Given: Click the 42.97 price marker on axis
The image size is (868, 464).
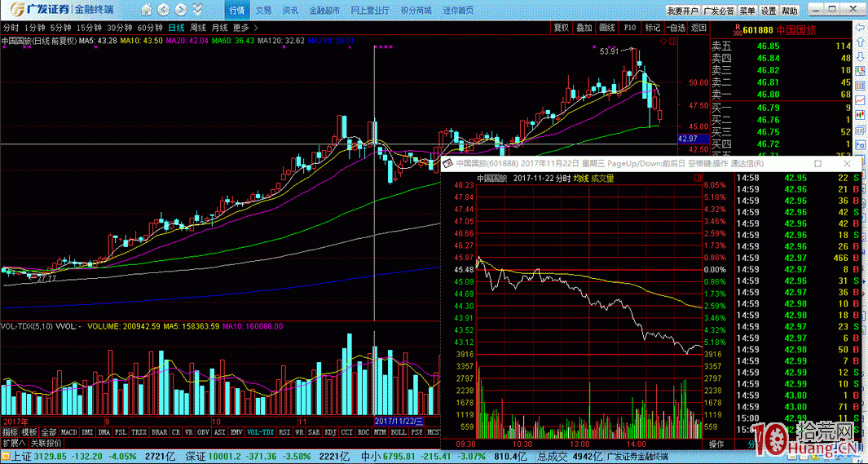Looking at the screenshot, I should 687,139.
